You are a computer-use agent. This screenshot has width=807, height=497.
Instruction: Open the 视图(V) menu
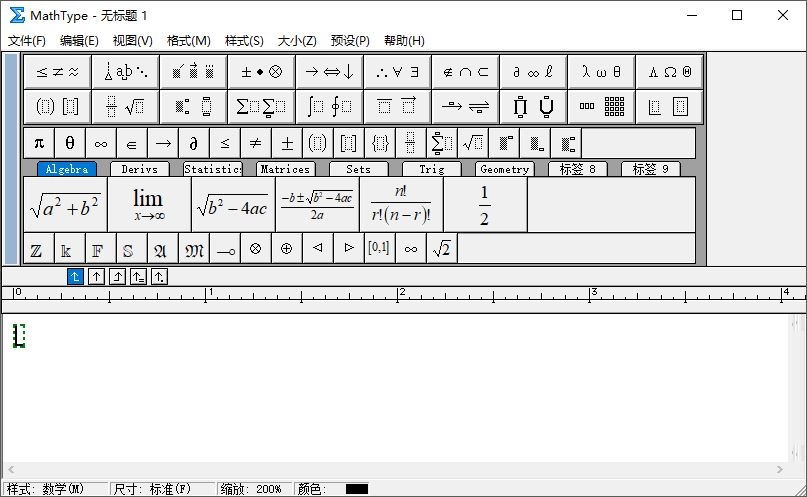coord(133,41)
